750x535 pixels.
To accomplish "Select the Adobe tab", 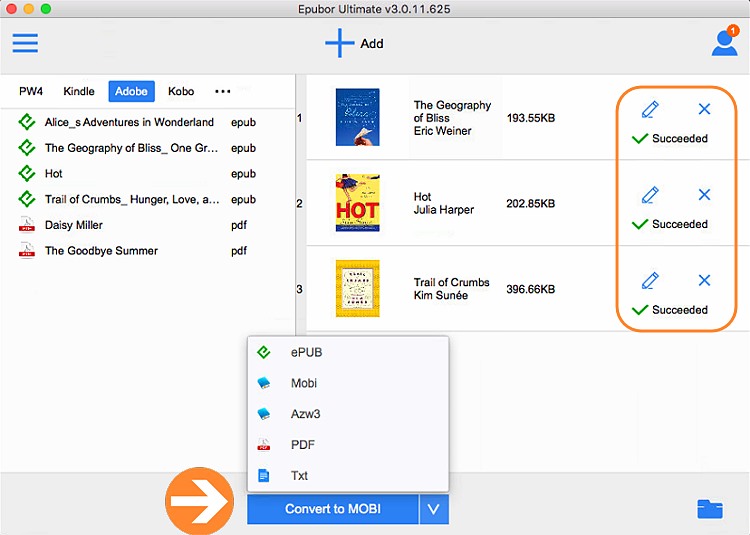I will click(132, 91).
